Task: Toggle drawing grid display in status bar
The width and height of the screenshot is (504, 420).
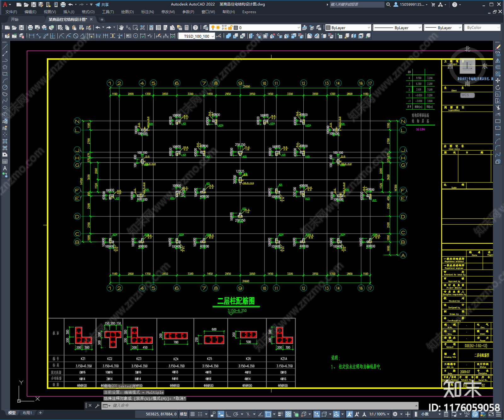Action: tap(192, 414)
